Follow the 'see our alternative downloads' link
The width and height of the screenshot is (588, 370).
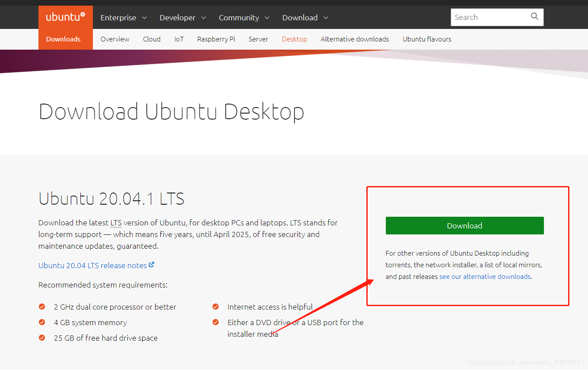(485, 276)
